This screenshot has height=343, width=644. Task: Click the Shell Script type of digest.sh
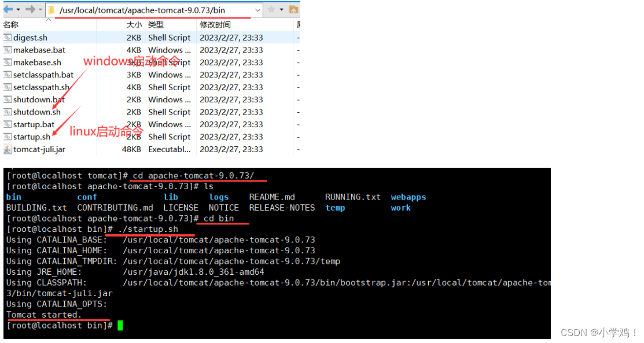[169, 38]
